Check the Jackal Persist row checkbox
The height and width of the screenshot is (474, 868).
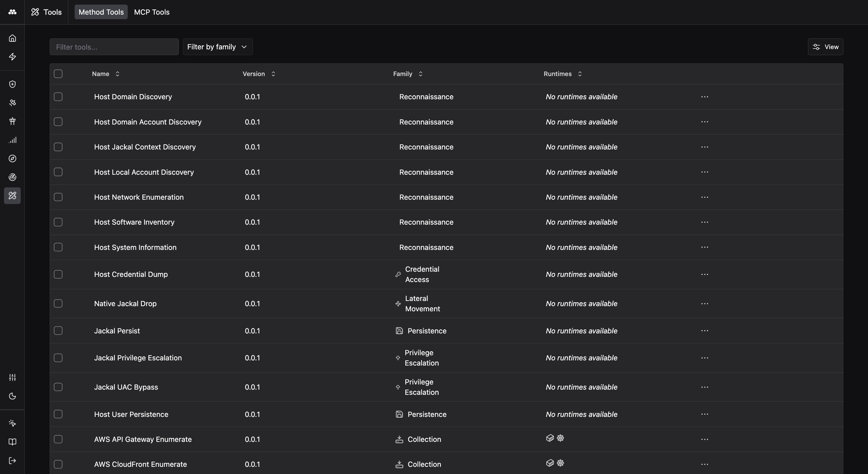(x=58, y=331)
